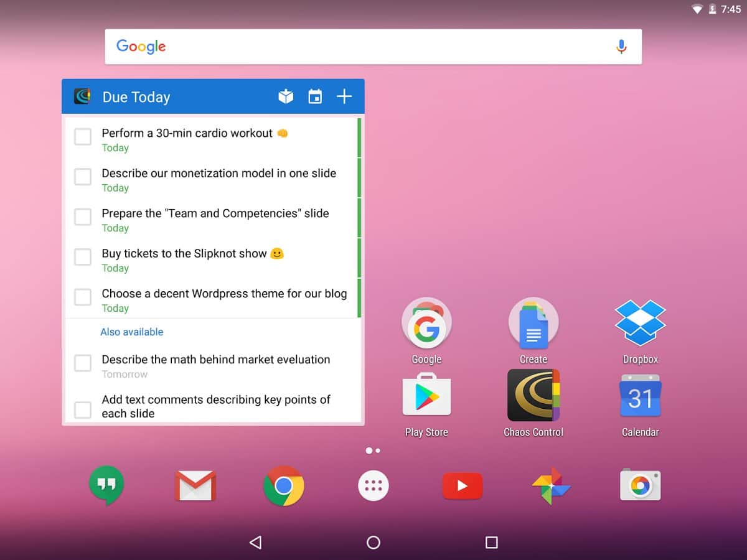The image size is (747, 560).
Task: Tap the box icon in Due Today header
Action: (x=286, y=96)
